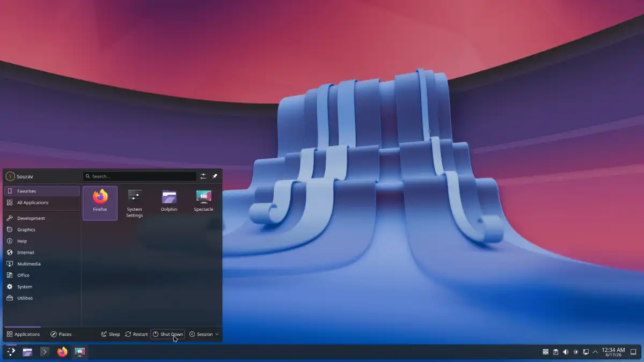Open the System category
The width and height of the screenshot is (644, 362).
42,287
